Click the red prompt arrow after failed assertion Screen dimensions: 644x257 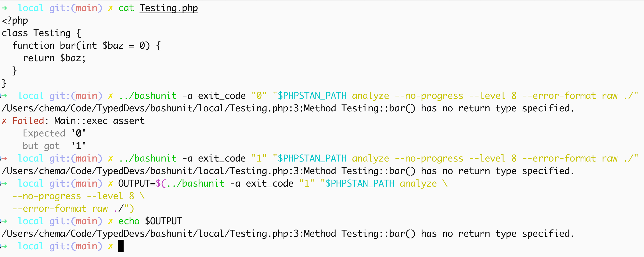tap(4, 158)
